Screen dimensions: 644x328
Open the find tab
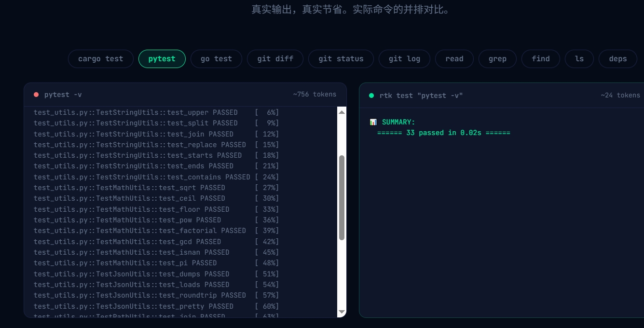pos(541,59)
